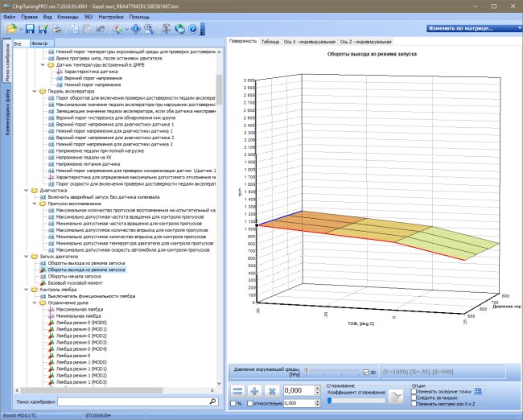This screenshot has height=420, width=523.
Task: Click the magnifier search toolbar icon
Action: (149, 29)
